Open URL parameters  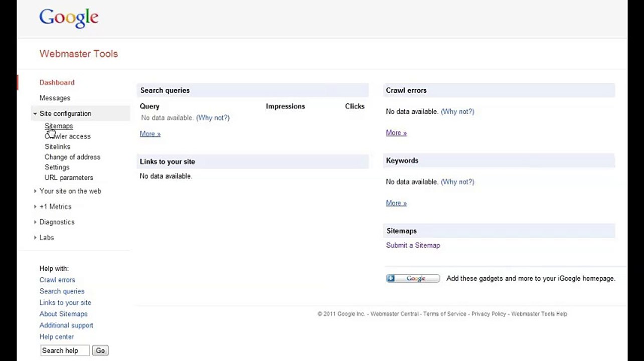[69, 177]
